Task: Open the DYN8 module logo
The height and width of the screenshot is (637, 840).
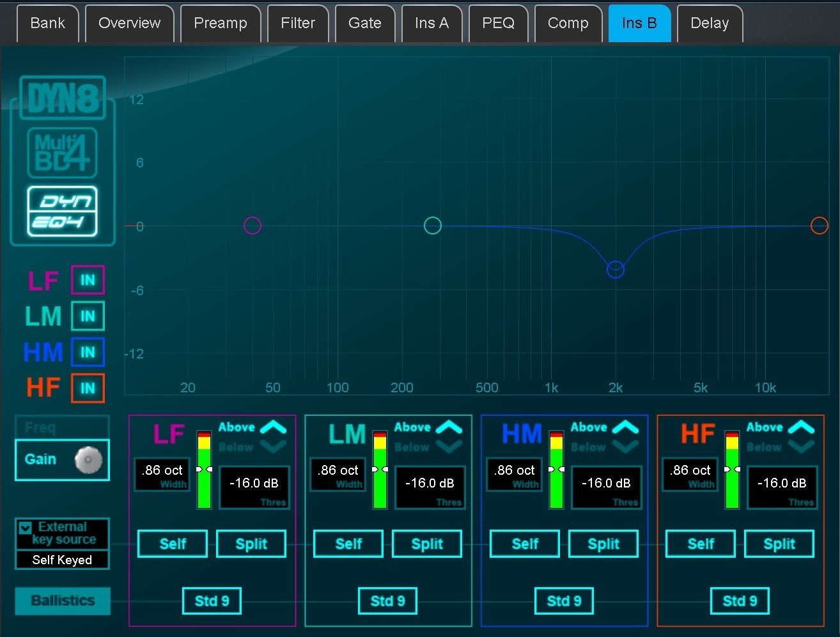Action: tap(62, 98)
